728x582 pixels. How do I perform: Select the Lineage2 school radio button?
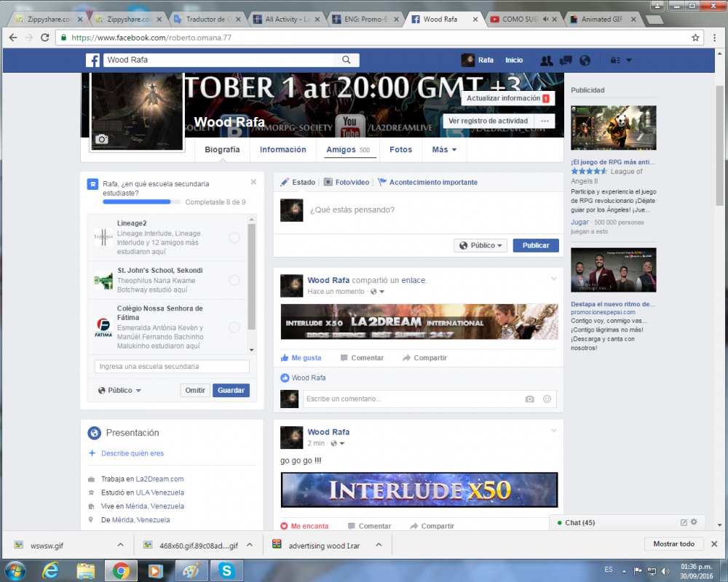[x=234, y=238]
